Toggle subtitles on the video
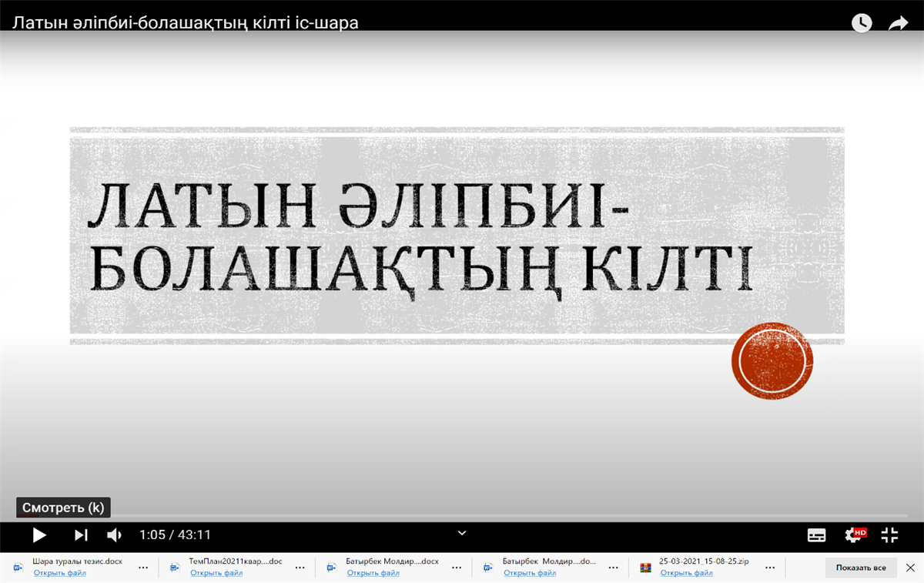 [816, 534]
